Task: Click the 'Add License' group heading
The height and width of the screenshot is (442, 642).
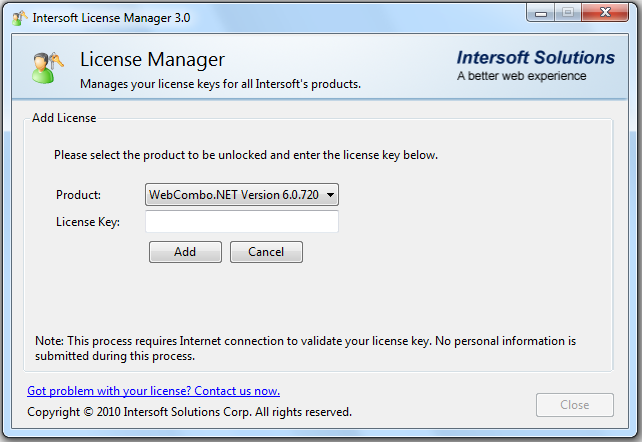Action: [64, 118]
